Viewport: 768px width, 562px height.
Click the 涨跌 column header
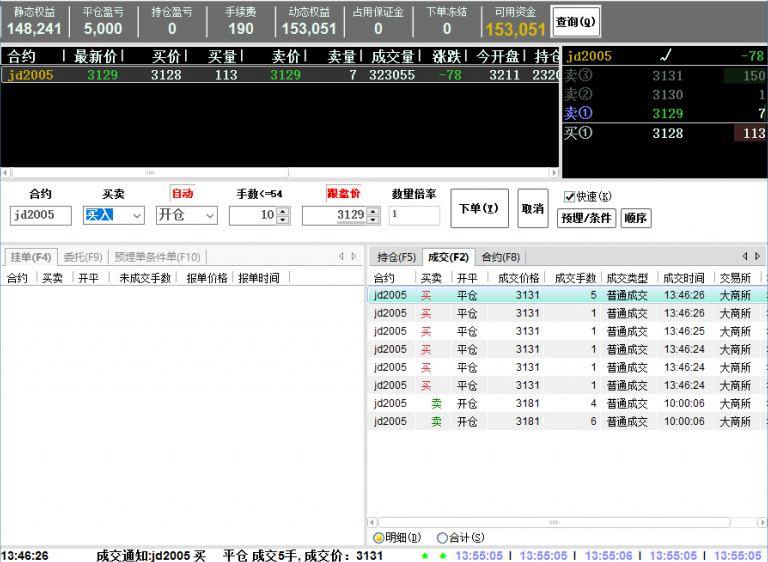pos(447,56)
